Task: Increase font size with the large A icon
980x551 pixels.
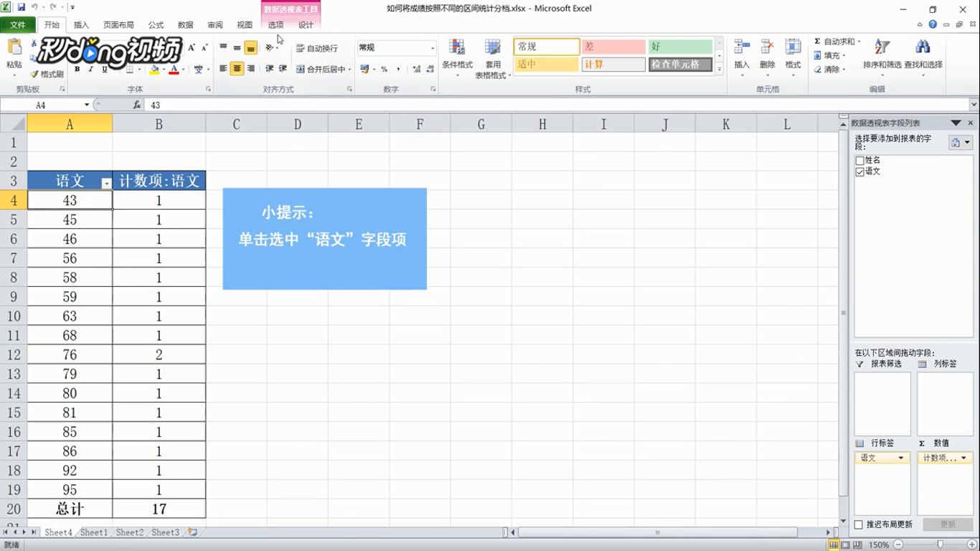Action: pos(192,47)
